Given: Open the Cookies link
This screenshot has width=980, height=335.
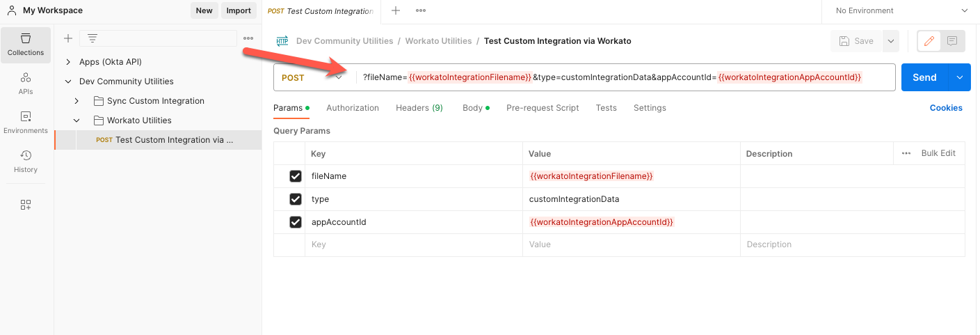Looking at the screenshot, I should pyautogui.click(x=946, y=108).
